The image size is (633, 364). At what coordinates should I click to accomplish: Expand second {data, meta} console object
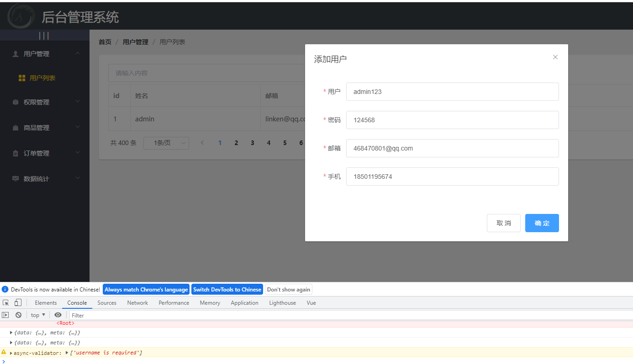(11, 343)
